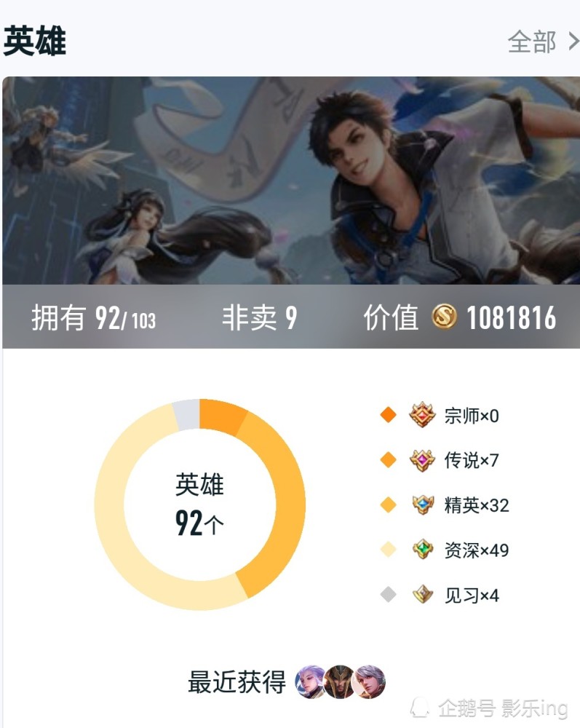Click the 英雄 92个 donut chart center
This screenshot has width=580, height=728.
199,505
